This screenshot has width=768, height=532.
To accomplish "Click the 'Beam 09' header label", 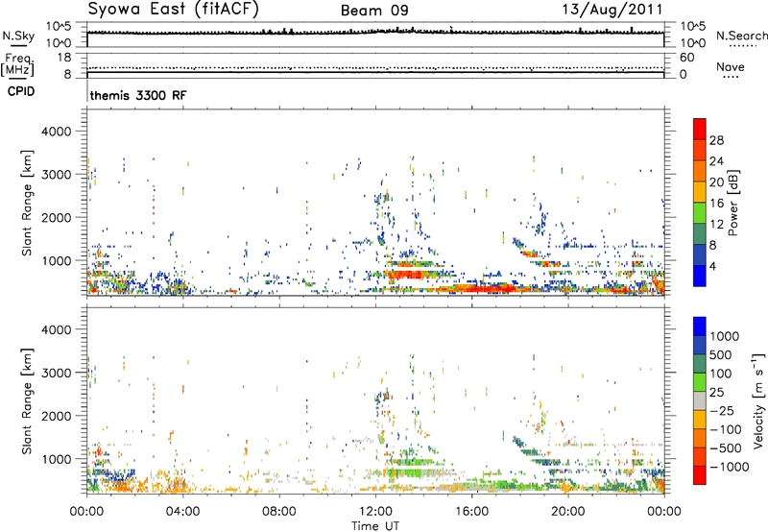I will [x=374, y=11].
